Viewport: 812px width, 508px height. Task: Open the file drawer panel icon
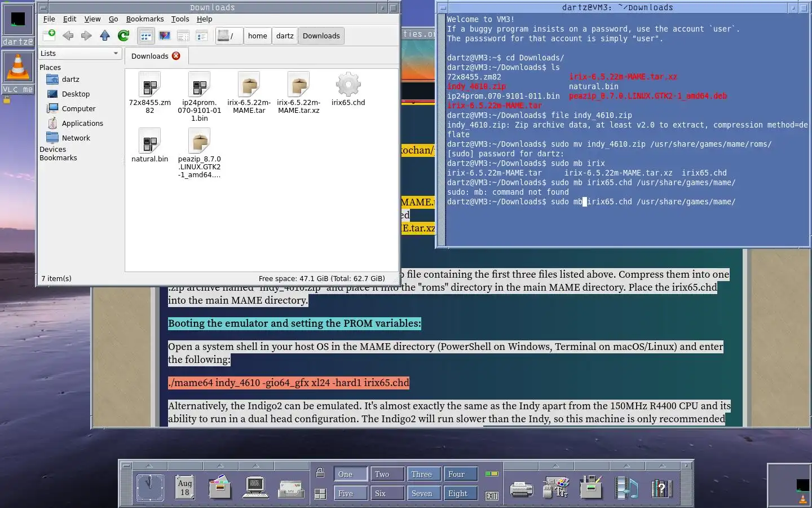[x=220, y=487]
